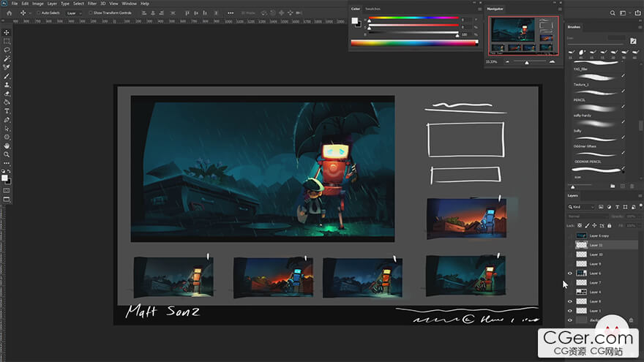Change screen mode icon at toolbox bottom
Viewport: 644px width, 362px height.
click(x=7, y=200)
